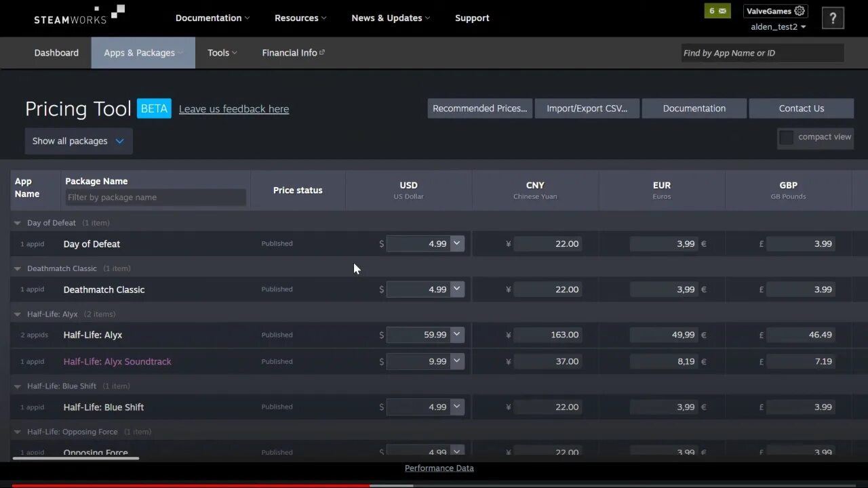Open the Tools dropdown menu
This screenshot has width=868, height=488.
click(222, 53)
